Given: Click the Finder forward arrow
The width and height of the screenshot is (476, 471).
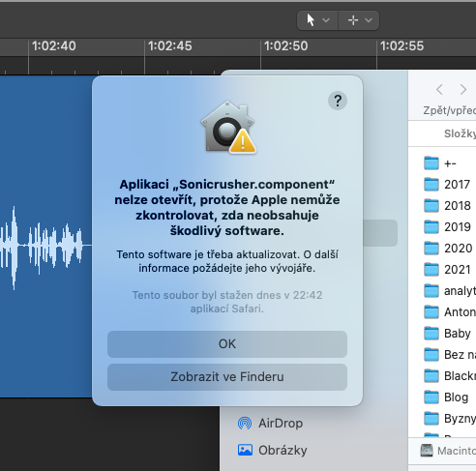Looking at the screenshot, I should pyautogui.click(x=463, y=89).
